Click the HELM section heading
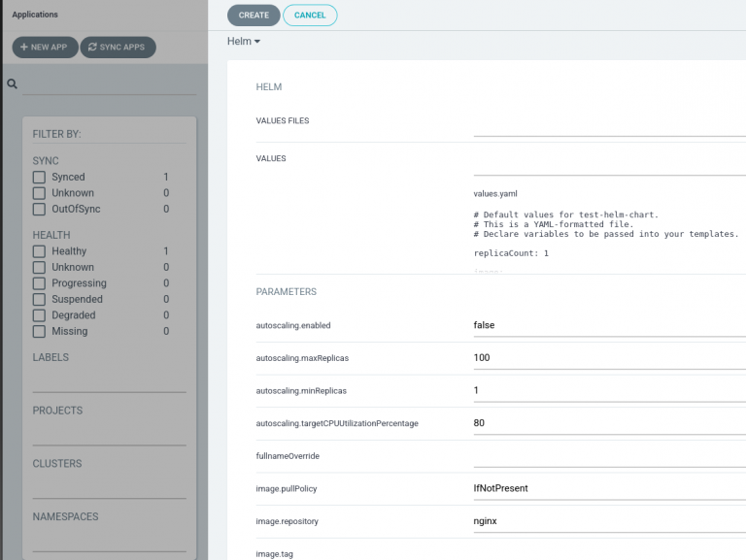Viewport: 746px width, 560px height. tap(269, 87)
